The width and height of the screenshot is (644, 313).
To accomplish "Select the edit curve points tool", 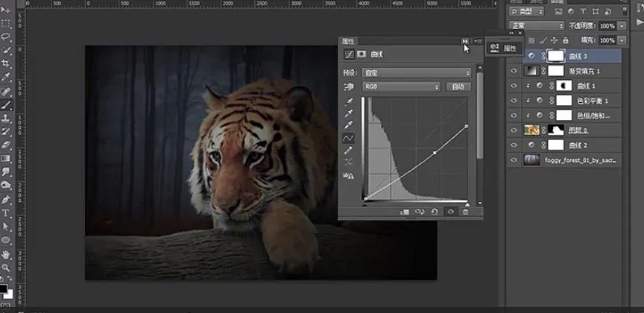I will click(347, 138).
